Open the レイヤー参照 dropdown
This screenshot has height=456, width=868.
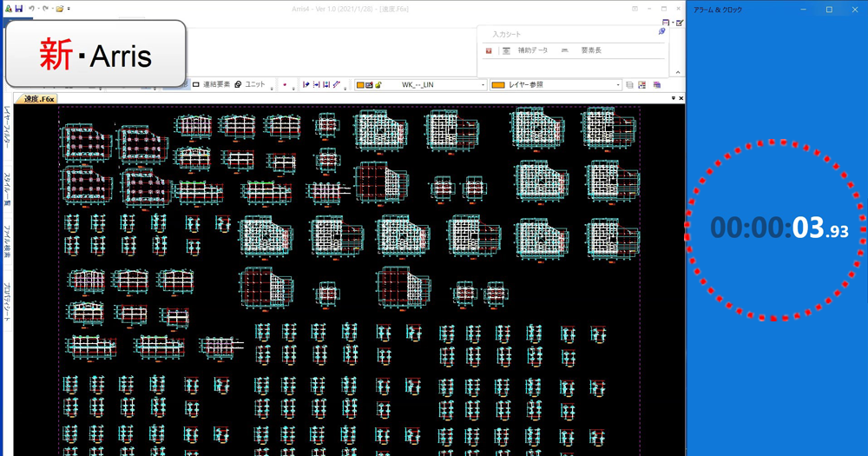tap(618, 85)
